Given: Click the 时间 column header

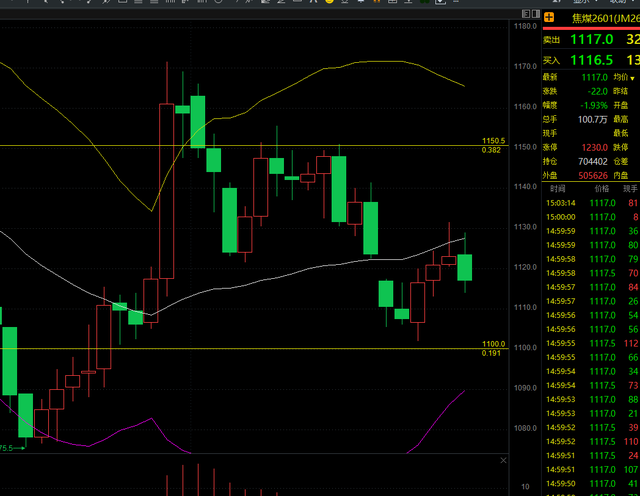Looking at the screenshot, I should [x=557, y=189].
